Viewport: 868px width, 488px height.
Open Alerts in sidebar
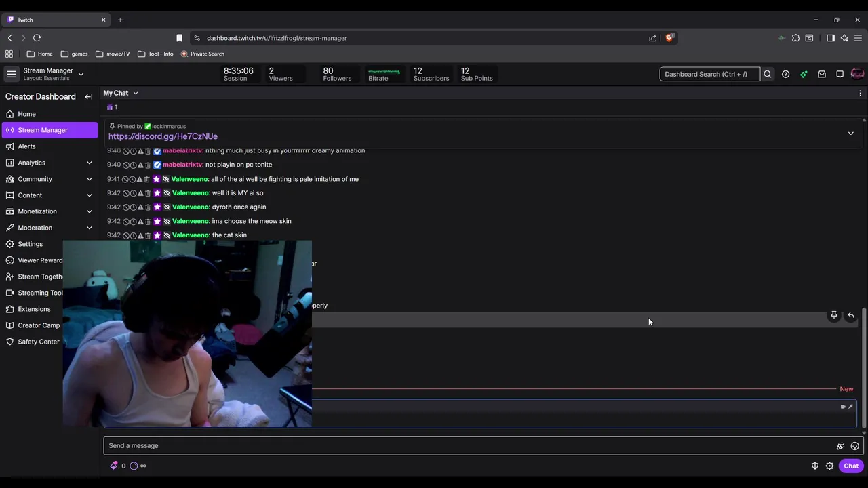(x=50, y=146)
